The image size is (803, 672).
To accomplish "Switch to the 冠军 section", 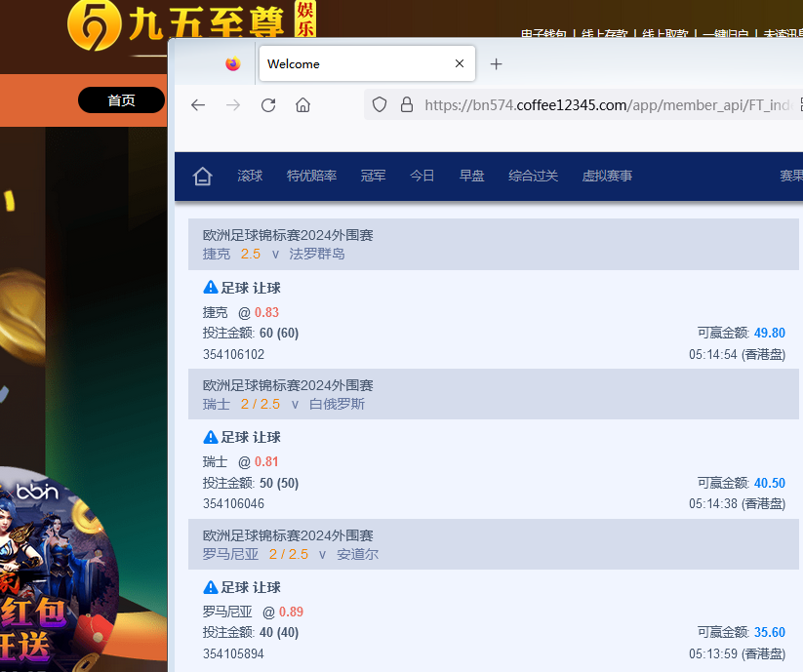I will tap(373, 177).
